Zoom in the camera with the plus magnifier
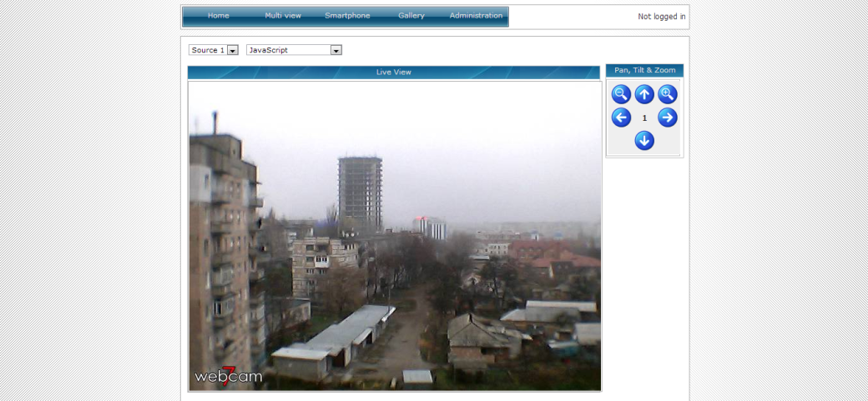 [x=668, y=94]
